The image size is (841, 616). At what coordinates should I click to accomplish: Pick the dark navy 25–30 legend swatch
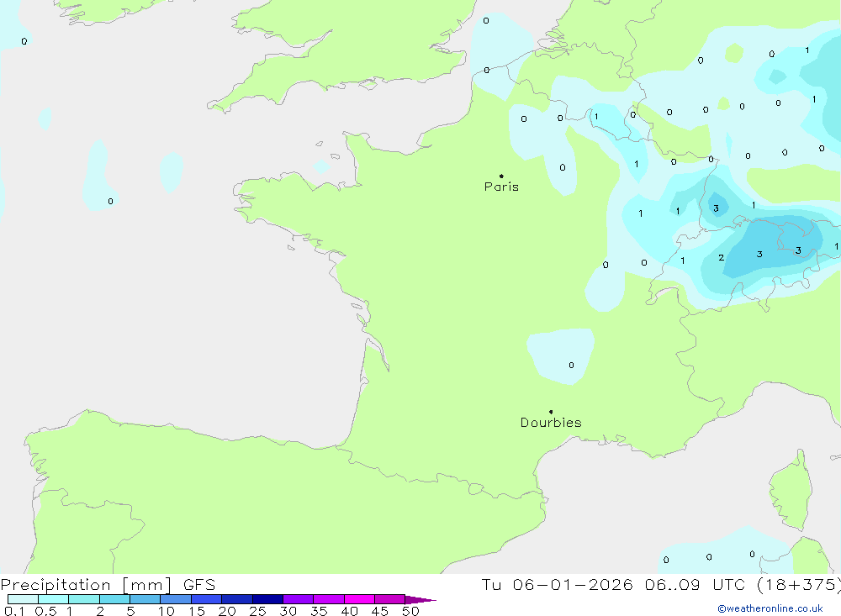[x=267, y=599]
